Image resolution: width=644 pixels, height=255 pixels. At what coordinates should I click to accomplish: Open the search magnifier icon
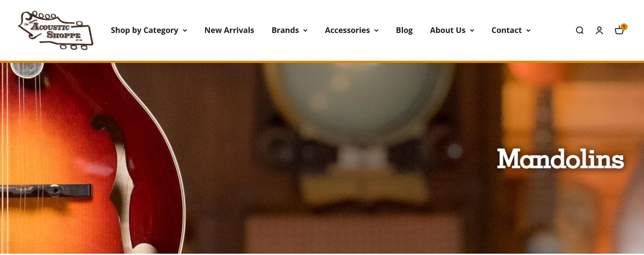click(579, 30)
